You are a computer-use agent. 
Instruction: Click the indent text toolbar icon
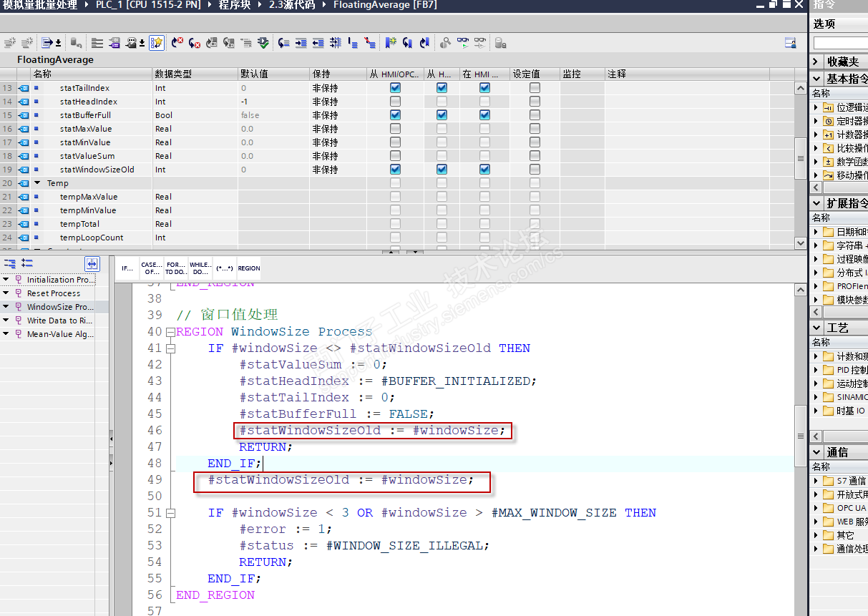(x=301, y=43)
